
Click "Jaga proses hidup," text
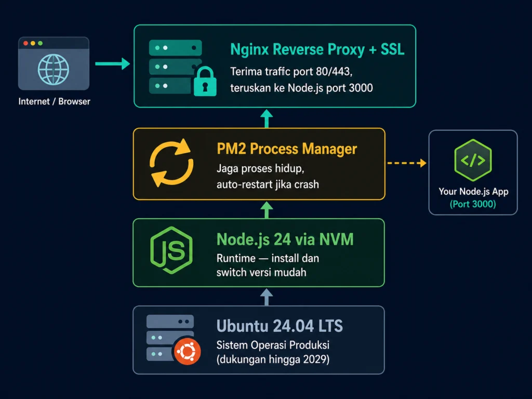[x=260, y=168]
